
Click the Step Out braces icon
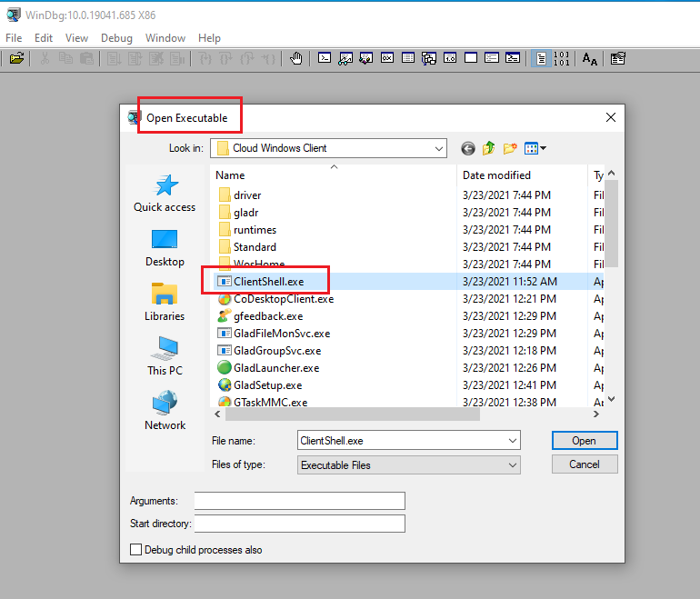(247, 58)
